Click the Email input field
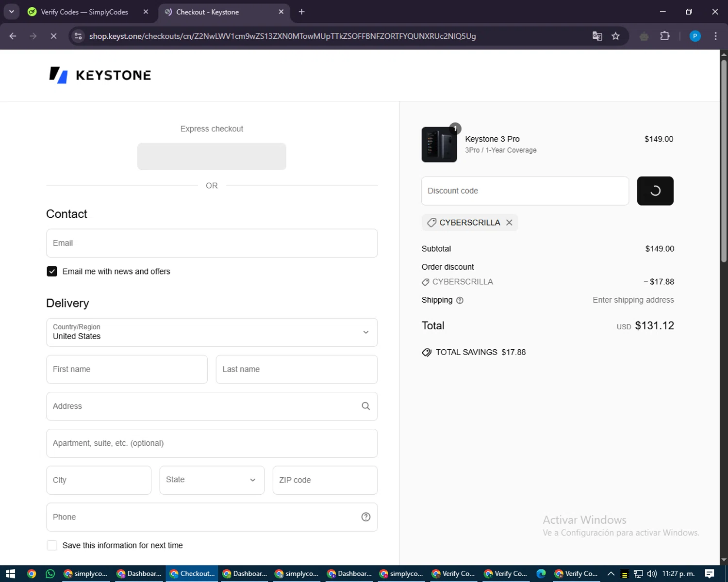Screen dimensions: 728x582 [x=212, y=243]
